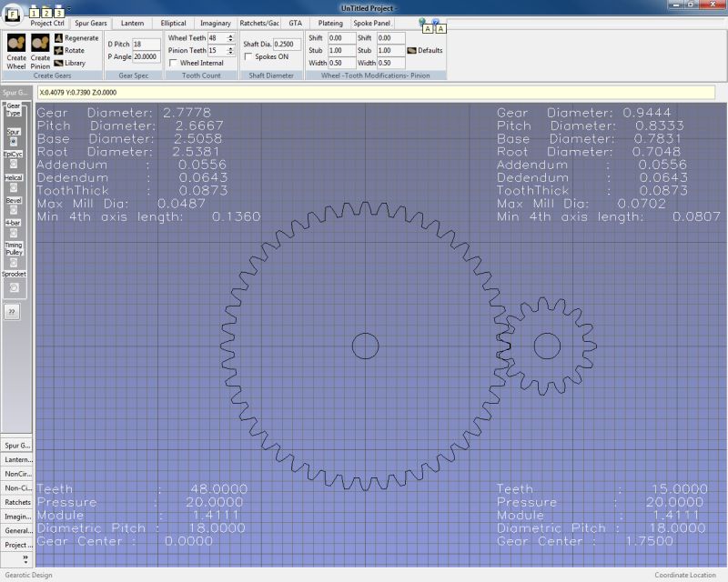Viewport: 728px width, 582px height.
Task: Open the Non-Ci... navigation pane button
Action: (x=17, y=487)
